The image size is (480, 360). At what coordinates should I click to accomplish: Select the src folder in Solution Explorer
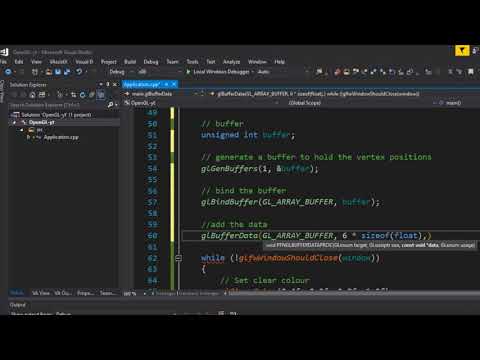[39, 130]
